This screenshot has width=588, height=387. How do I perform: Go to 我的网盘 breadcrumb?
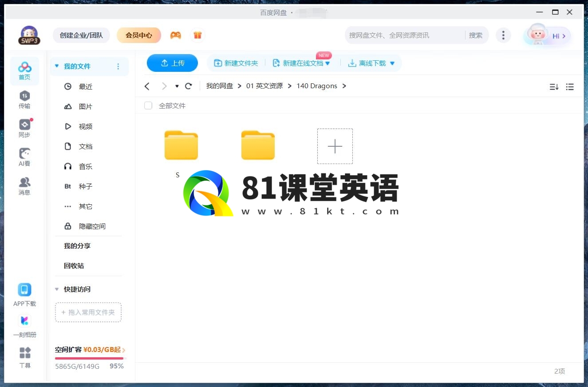pyautogui.click(x=219, y=86)
